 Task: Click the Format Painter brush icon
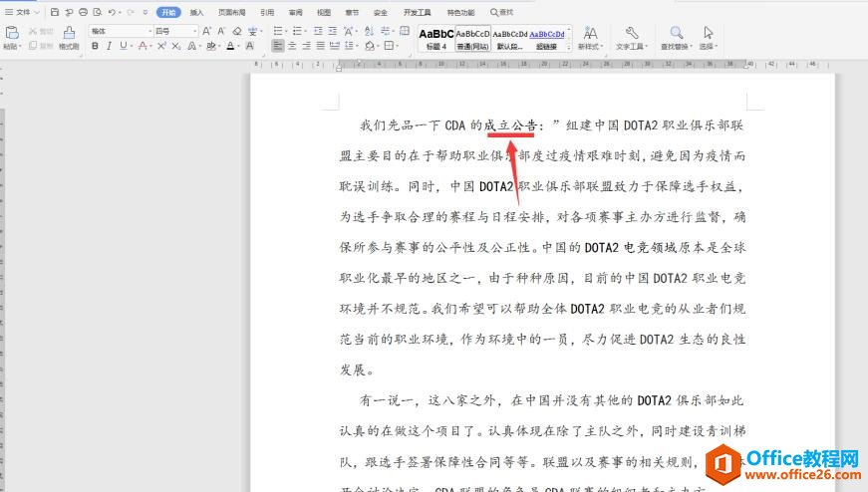[69, 32]
